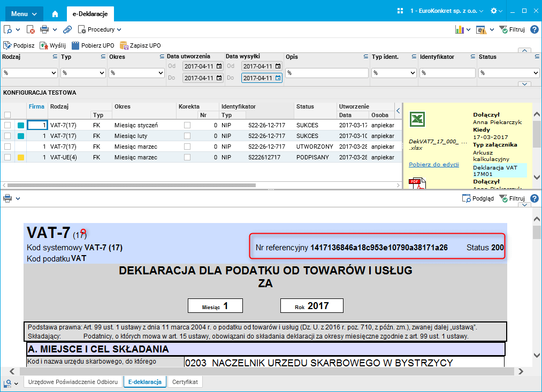
Task: Tick the row checkbox for VAT-7(17) Miesiąc marzec
Action: pyautogui.click(x=7, y=147)
